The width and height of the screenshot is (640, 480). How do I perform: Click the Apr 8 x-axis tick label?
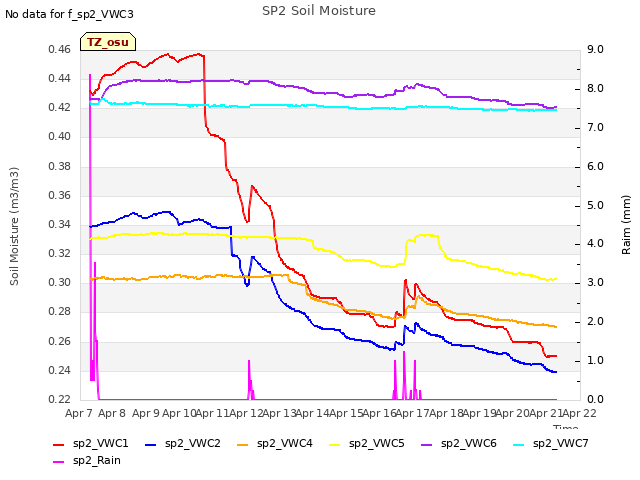coord(112,413)
